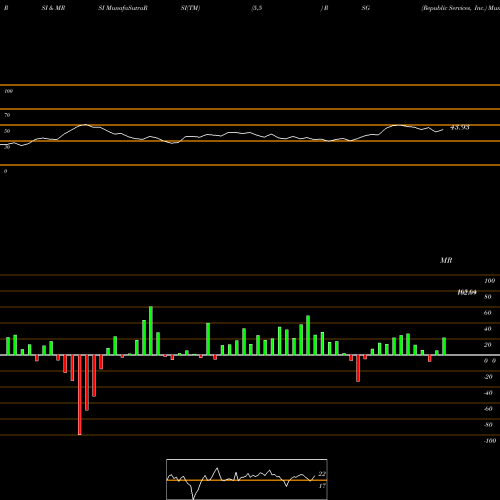Click the tallest red histogram bar
The height and width of the screenshot is (500, 500).
pos(80,395)
